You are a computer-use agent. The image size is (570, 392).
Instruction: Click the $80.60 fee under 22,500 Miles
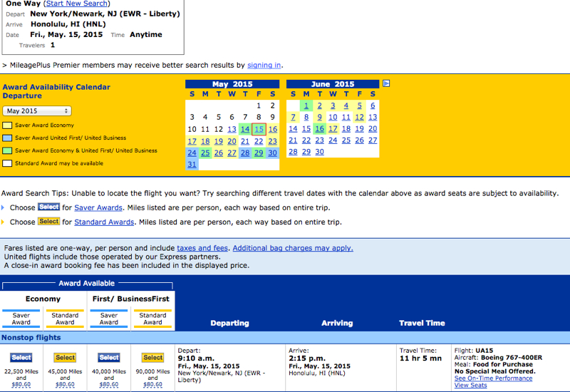coord(21,384)
